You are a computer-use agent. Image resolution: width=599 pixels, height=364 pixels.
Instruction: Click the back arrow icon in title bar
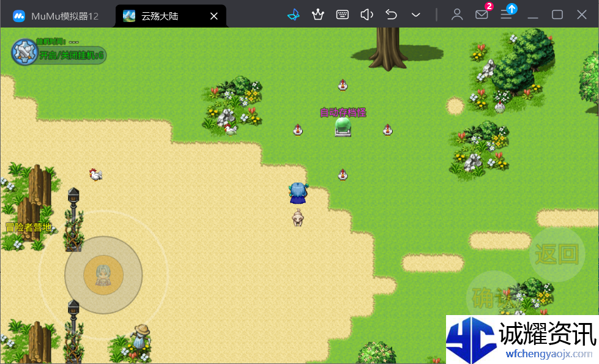(x=391, y=15)
